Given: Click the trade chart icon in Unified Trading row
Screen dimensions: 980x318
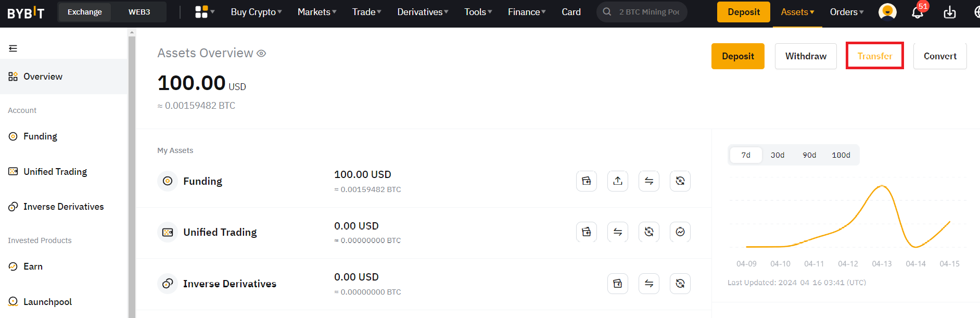Looking at the screenshot, I should point(680,232).
